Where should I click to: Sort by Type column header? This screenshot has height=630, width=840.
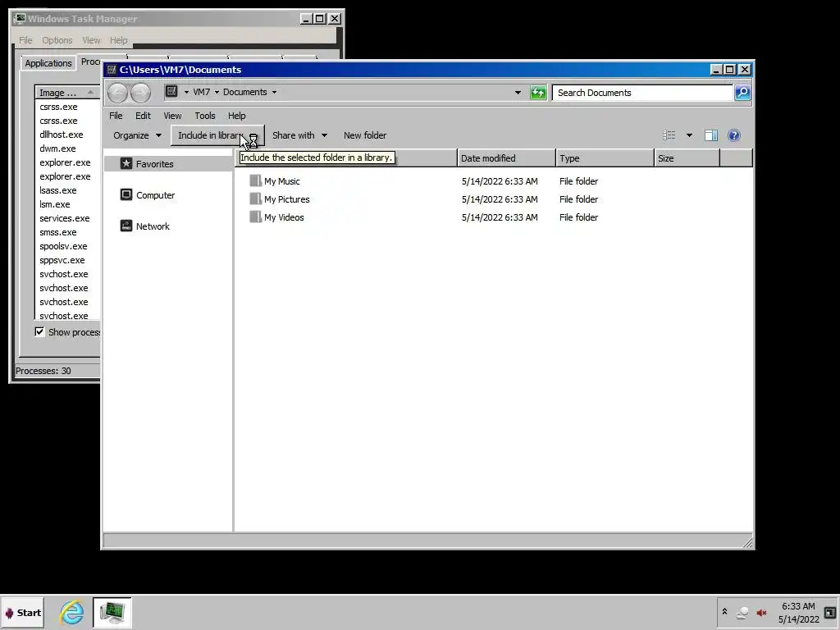(x=605, y=158)
